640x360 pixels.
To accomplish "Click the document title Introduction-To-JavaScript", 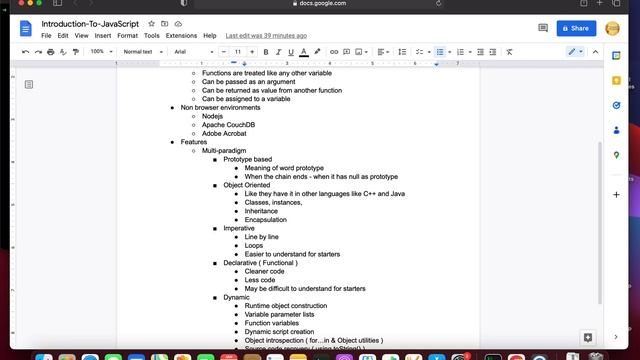I will click(x=90, y=24).
